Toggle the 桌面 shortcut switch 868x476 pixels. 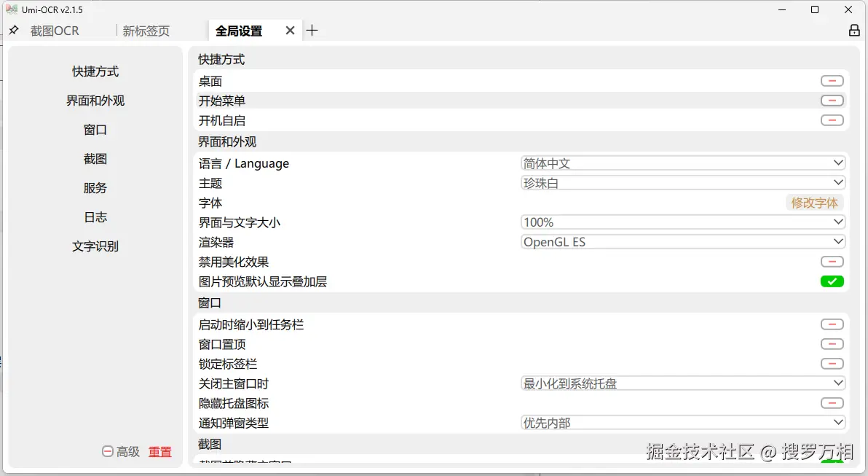(x=832, y=81)
